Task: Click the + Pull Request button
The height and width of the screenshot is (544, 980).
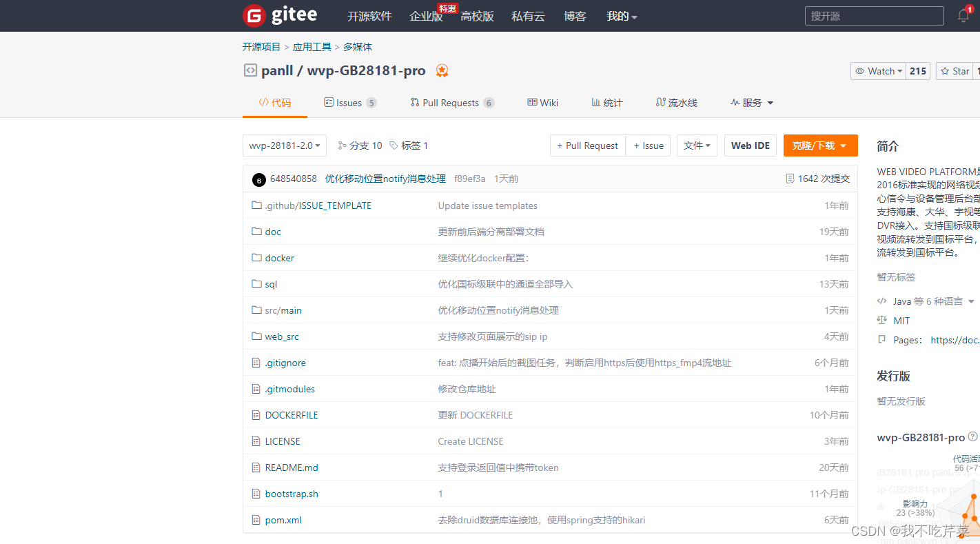Action: point(587,145)
